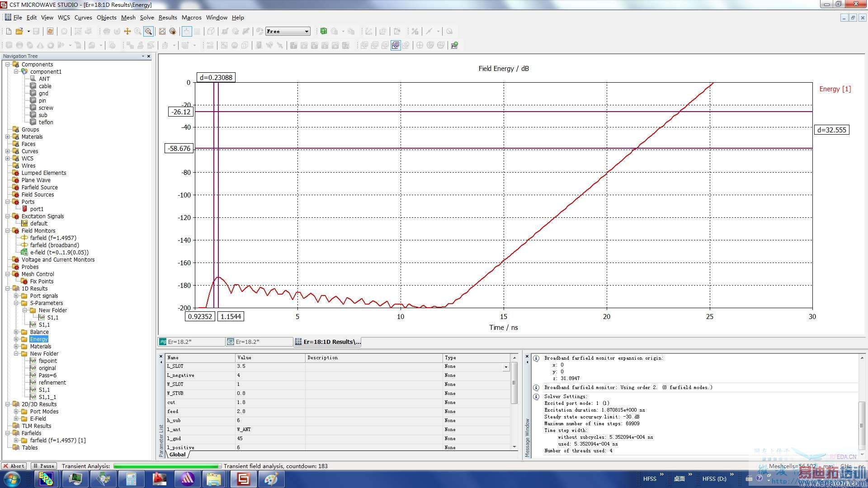Collapse the Components tree node

point(7,64)
